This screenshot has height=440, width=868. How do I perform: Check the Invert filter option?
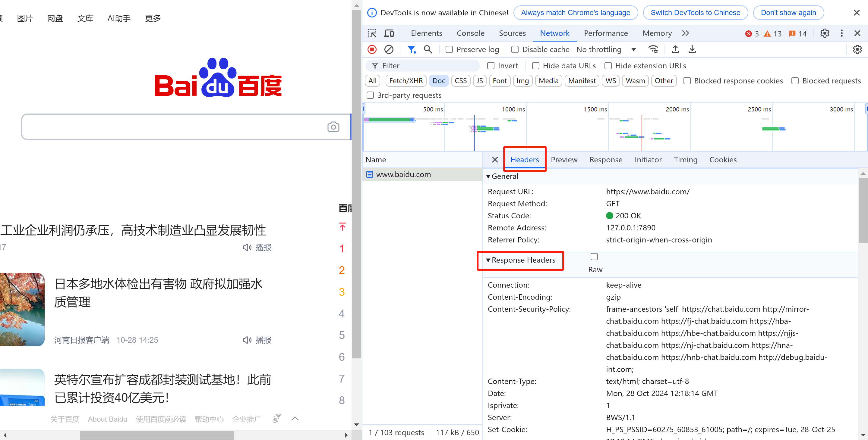[491, 66]
